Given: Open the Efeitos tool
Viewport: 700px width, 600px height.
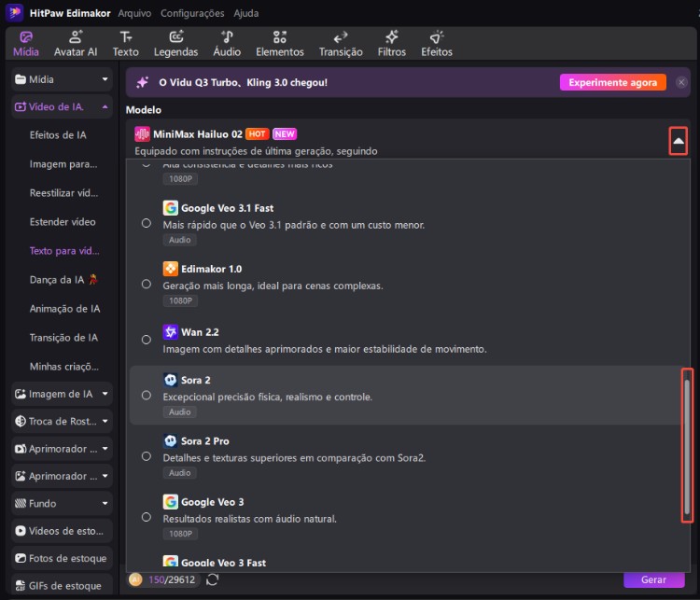Looking at the screenshot, I should (x=436, y=44).
